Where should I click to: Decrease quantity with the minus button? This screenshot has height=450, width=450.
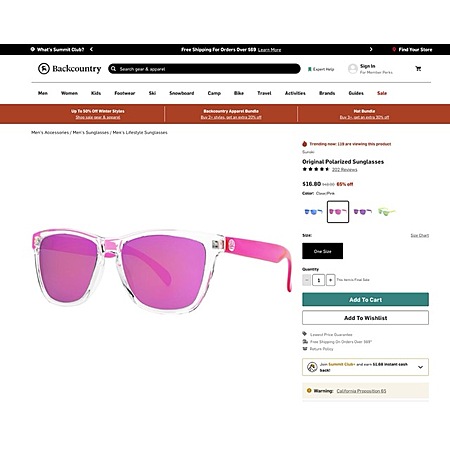tap(307, 280)
